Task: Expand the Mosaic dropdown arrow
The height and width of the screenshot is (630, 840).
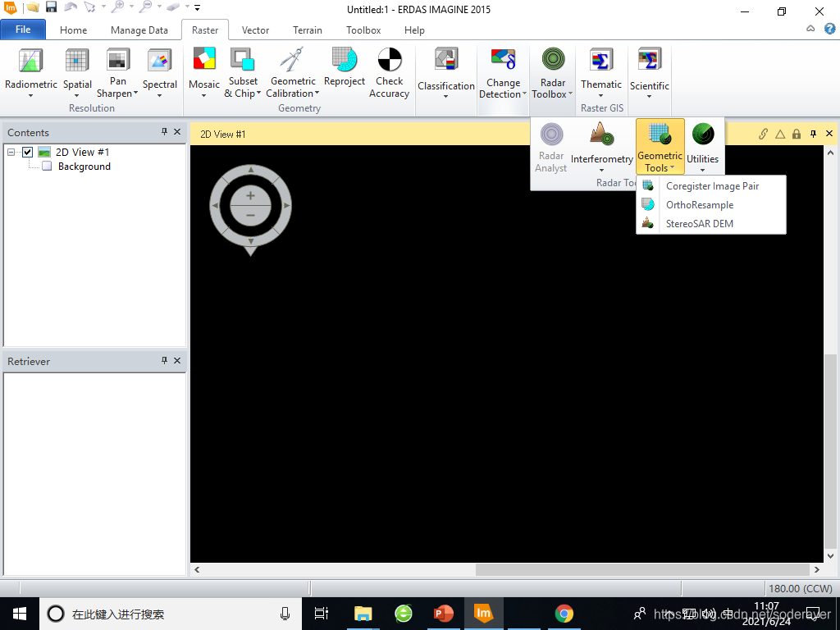Action: click(x=203, y=96)
